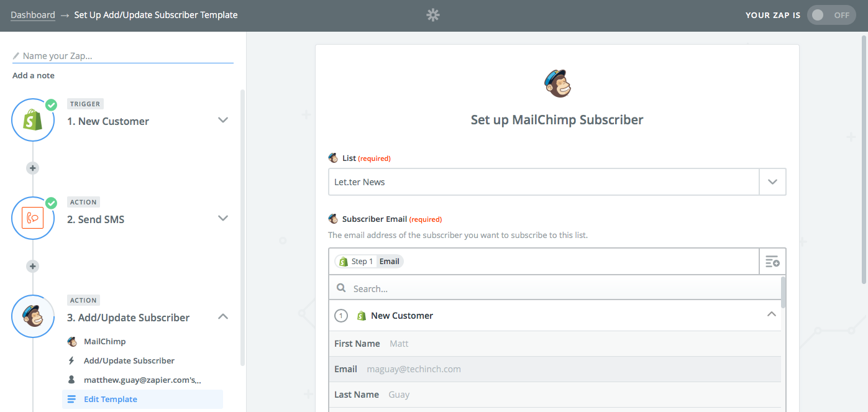This screenshot has width=868, height=412.
Task: Click the large MailChimp monkey logo
Action: coord(557,83)
